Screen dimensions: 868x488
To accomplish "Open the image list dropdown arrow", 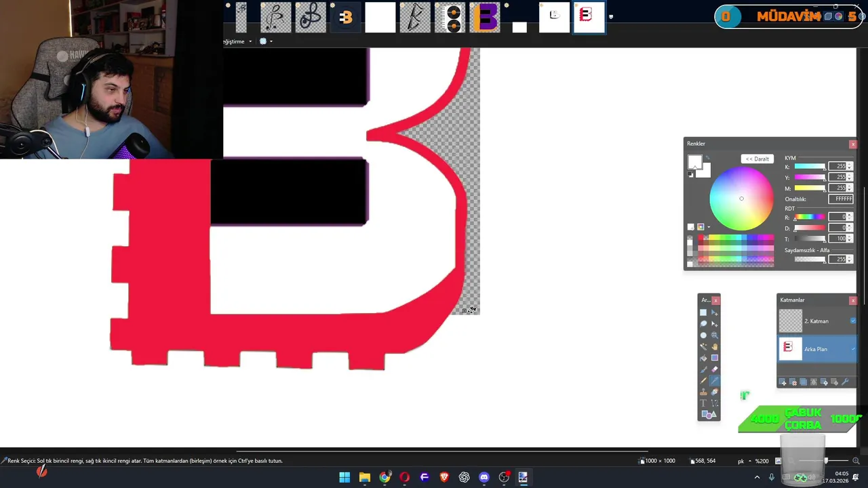I will [x=611, y=17].
